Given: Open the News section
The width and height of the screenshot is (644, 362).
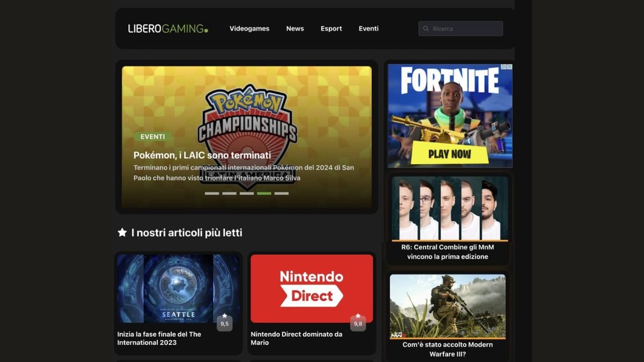Looking at the screenshot, I should click(295, 29).
